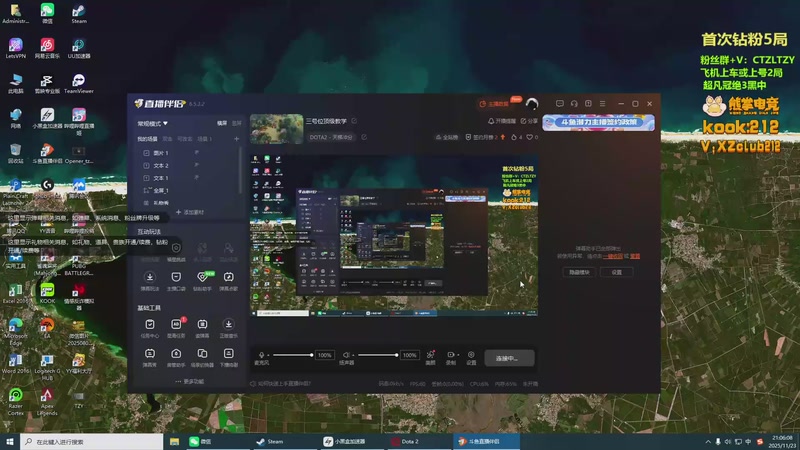Open the microphone device dropdown arrow

pos(269,355)
